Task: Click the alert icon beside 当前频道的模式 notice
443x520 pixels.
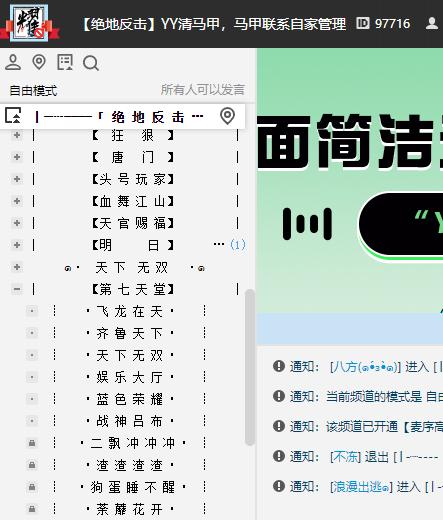Action: [279, 396]
